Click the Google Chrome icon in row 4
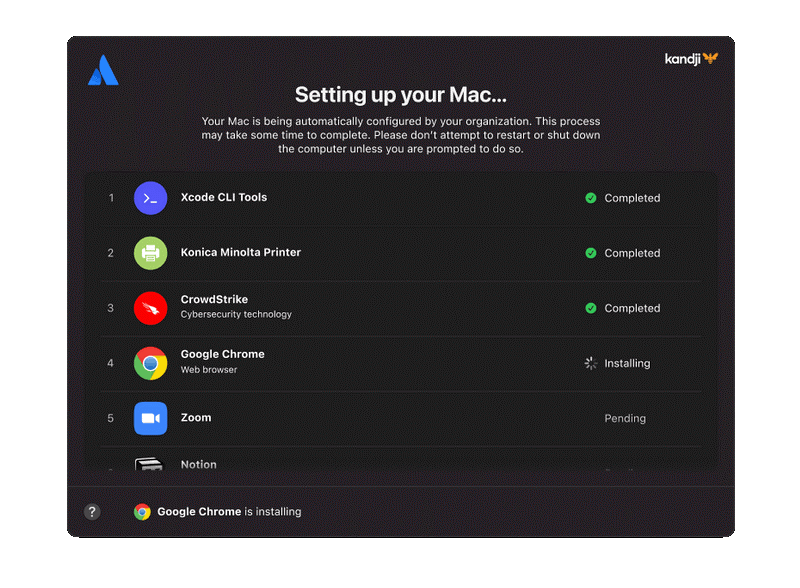The image size is (800, 588). (x=151, y=363)
